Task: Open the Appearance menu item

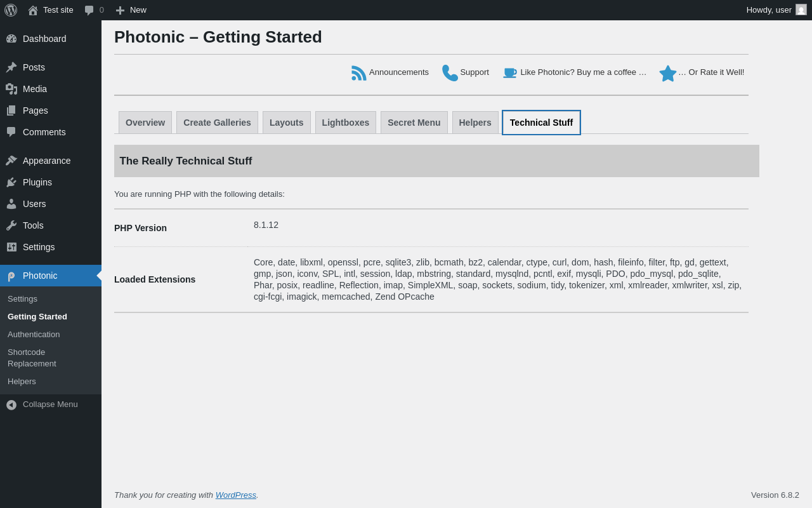Action: [47, 161]
